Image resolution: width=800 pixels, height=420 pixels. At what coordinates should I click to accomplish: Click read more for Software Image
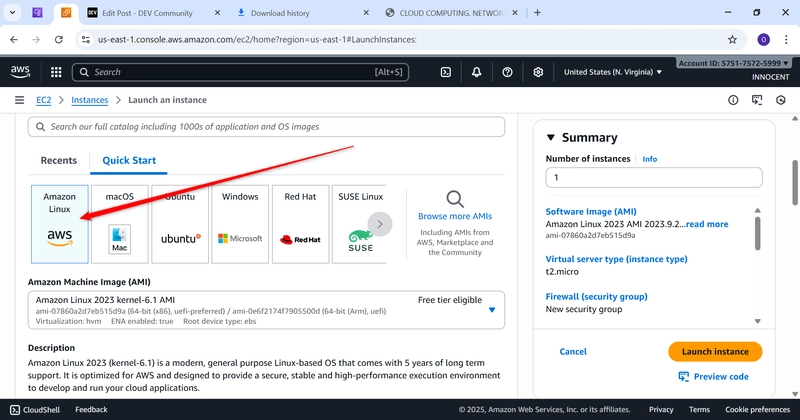pos(707,224)
